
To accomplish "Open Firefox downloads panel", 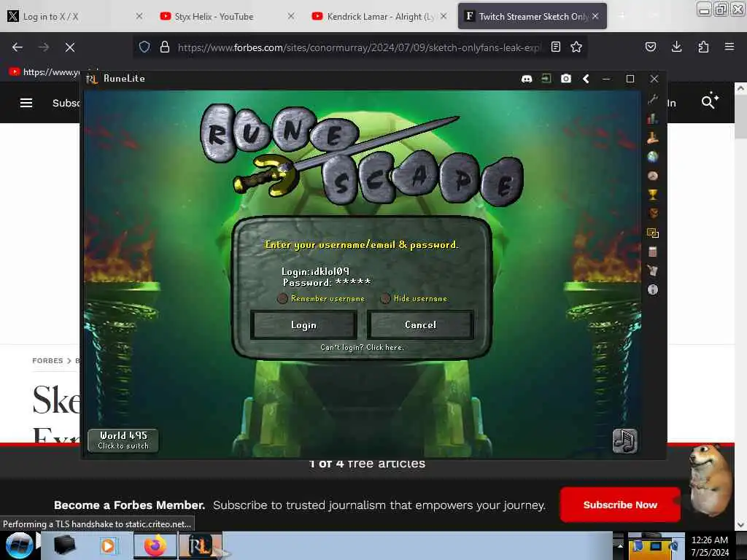I will pyautogui.click(x=676, y=47).
